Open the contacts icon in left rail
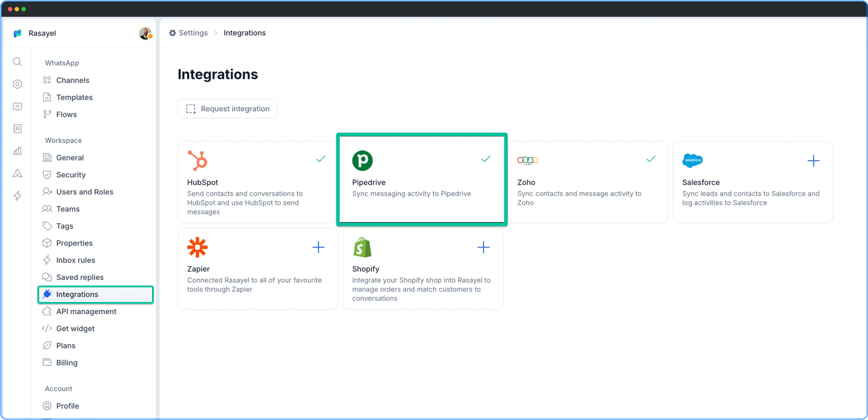Viewport: 868px width, 420px height. (x=17, y=129)
